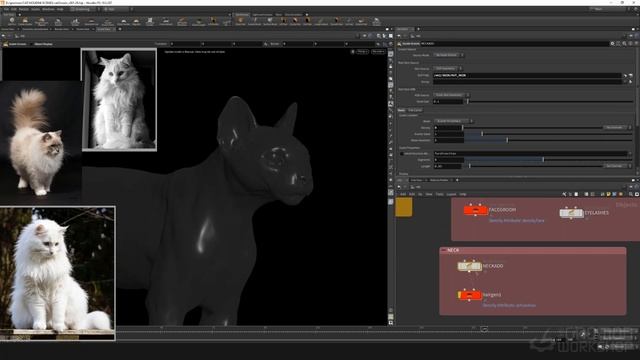Open the Windows menu
Viewport: 640px width, 360px height.
point(48,9)
